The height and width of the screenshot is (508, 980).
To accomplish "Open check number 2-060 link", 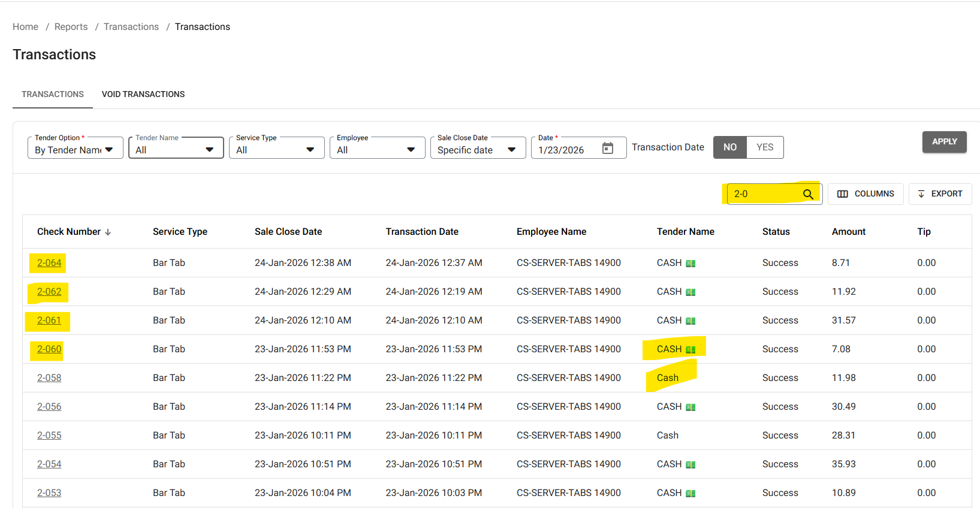I will [49, 349].
